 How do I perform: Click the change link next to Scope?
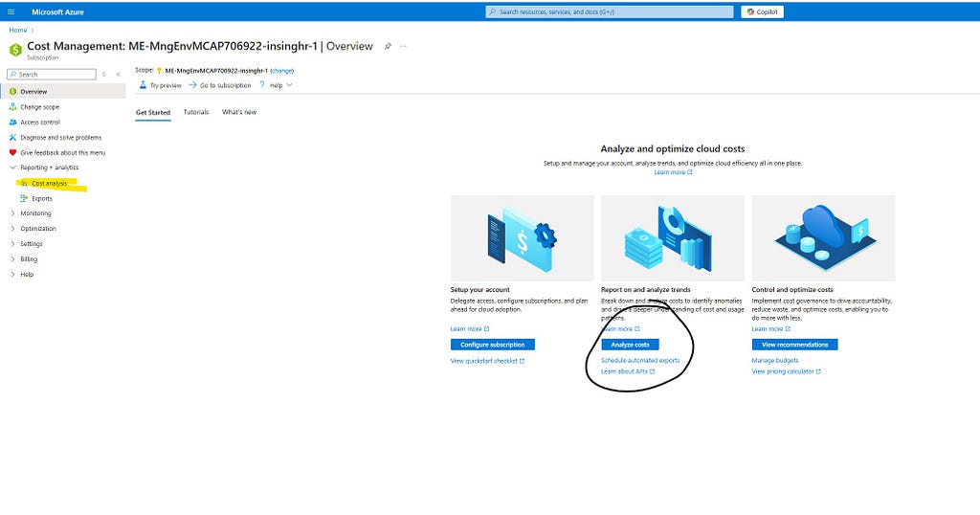[x=282, y=71]
